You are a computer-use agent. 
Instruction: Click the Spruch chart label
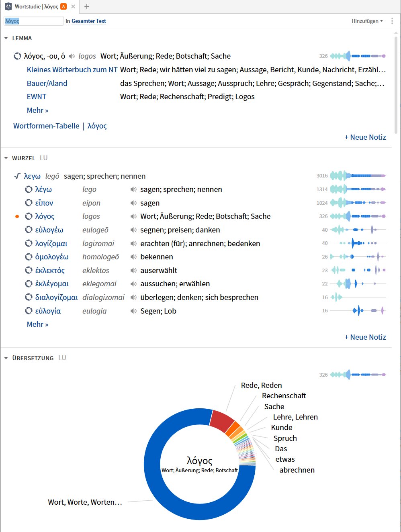pos(285,438)
